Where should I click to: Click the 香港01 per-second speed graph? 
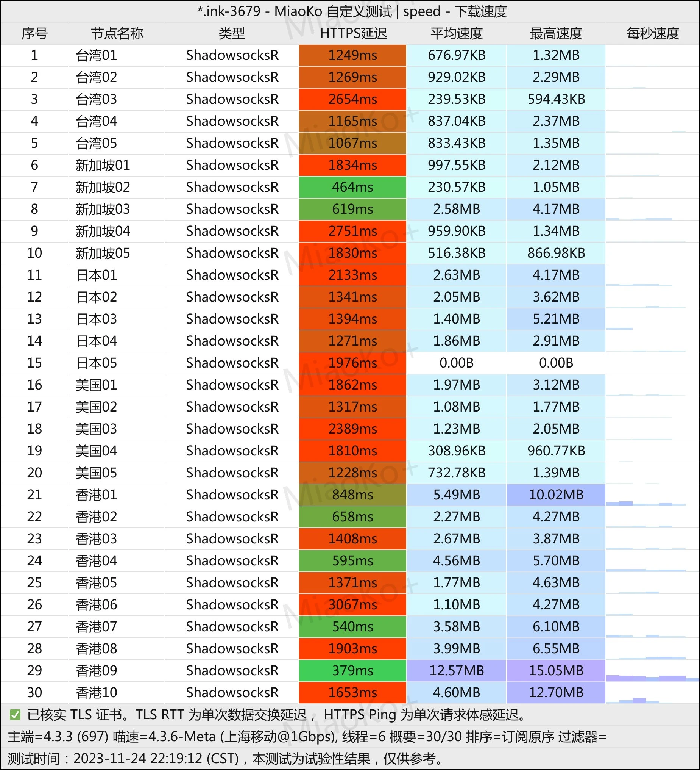(x=653, y=496)
